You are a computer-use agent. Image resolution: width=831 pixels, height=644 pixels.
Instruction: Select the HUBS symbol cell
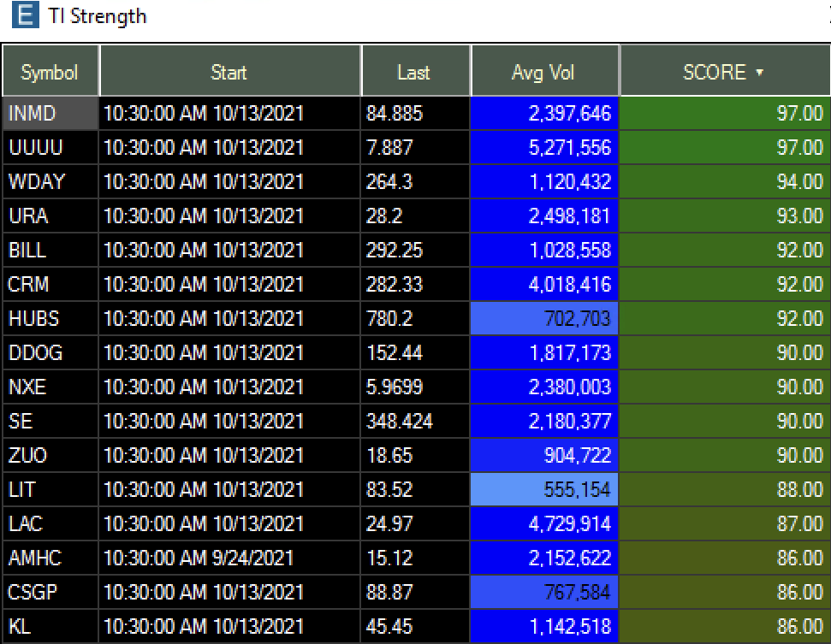click(x=50, y=318)
